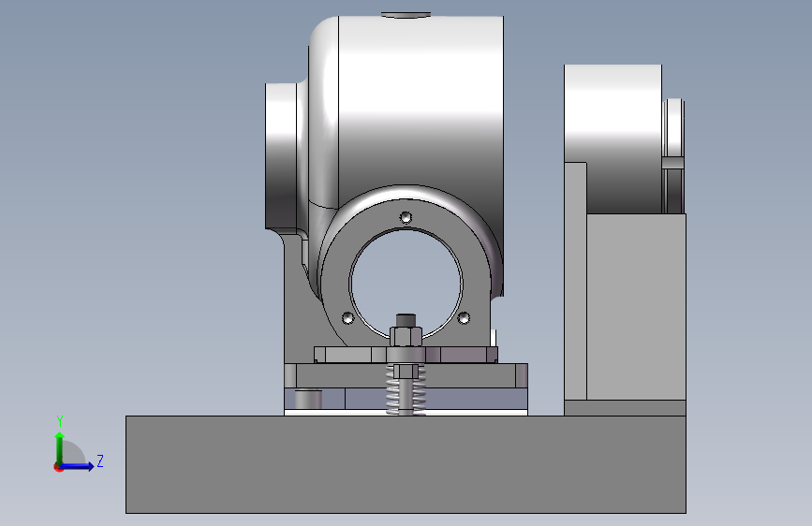Select the upper hex nut above the spring

406,337
